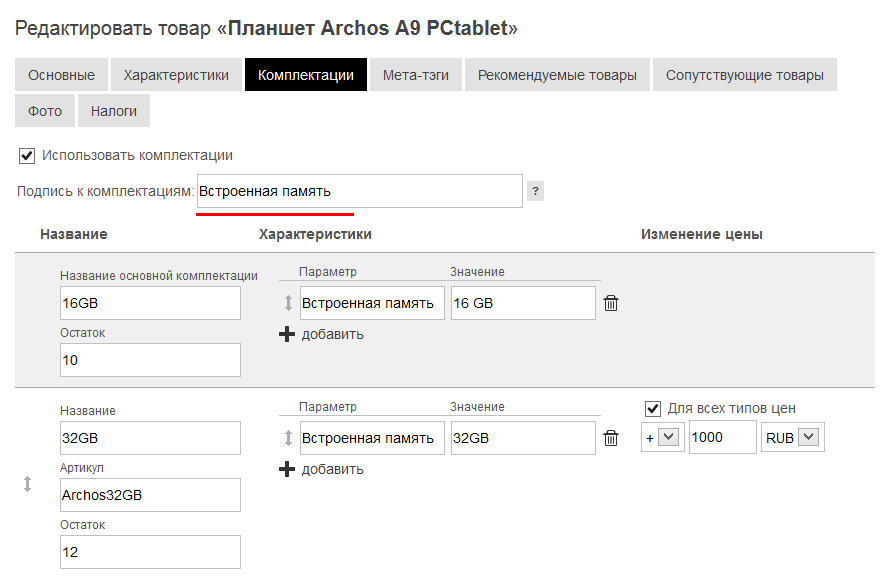Click the Характеристики column header text
The image size is (888, 584).
tap(315, 234)
